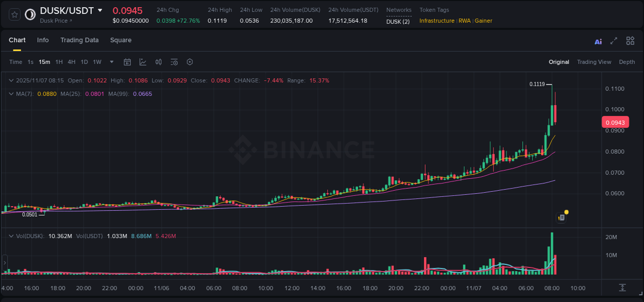Image resolution: width=644 pixels, height=302 pixels.
Task: Click the order record icon on the chart
Action: pos(561,217)
